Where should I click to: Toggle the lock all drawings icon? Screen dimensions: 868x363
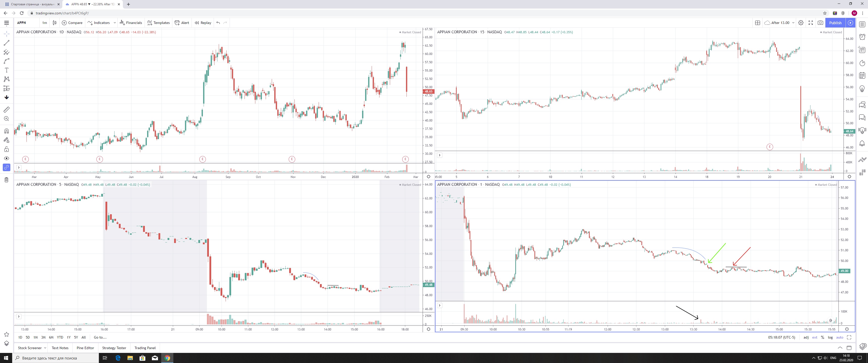pos(6,149)
